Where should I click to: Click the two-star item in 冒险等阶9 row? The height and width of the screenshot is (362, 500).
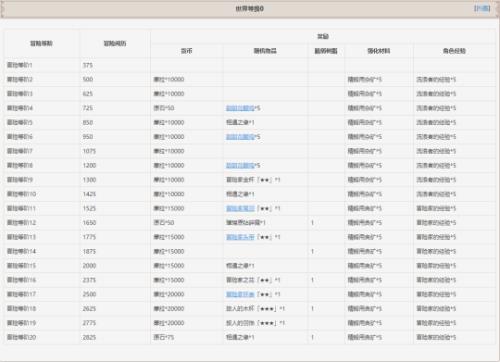click(253, 180)
